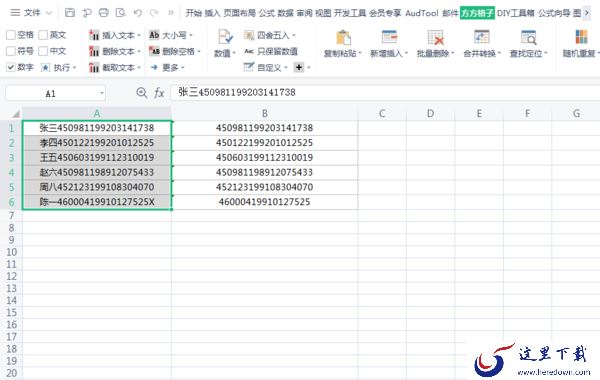Expand the 执行 dropdown arrow

point(74,68)
